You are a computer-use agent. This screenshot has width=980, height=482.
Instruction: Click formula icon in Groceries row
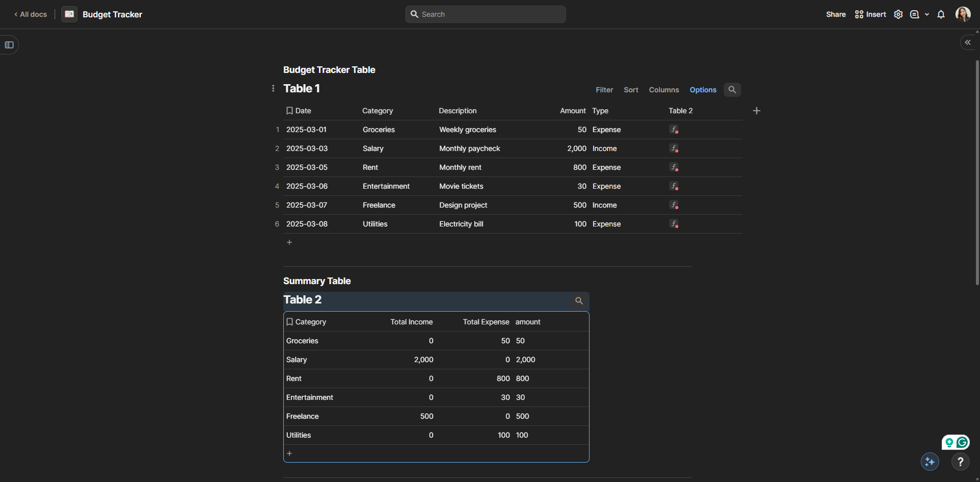coord(674,130)
